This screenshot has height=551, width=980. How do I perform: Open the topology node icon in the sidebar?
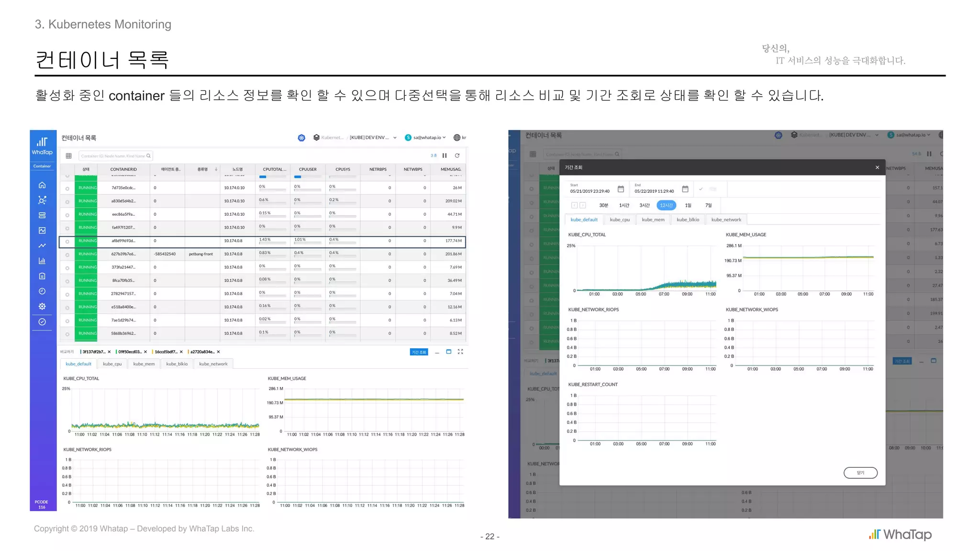[42, 200]
